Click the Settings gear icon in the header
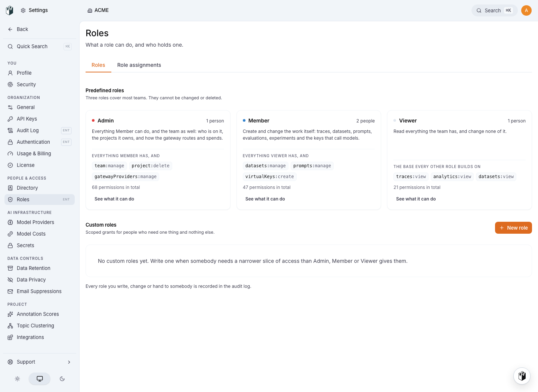This screenshot has height=392, width=538. pyautogui.click(x=23, y=10)
